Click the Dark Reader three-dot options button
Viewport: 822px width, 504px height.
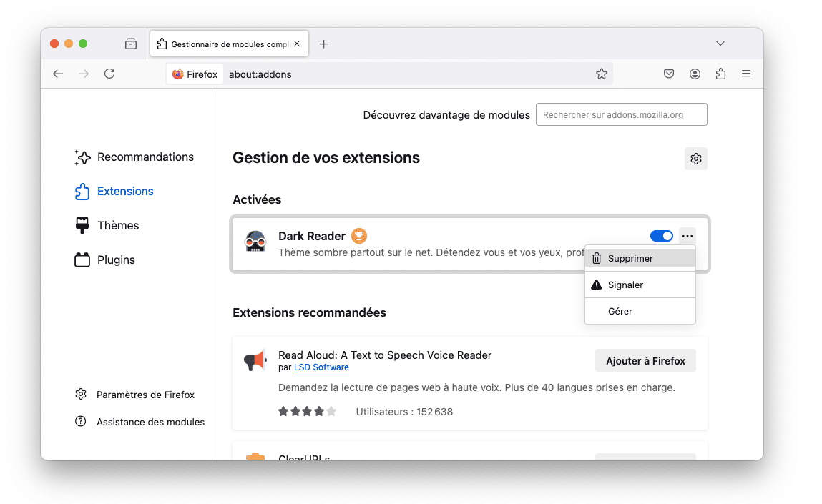click(x=688, y=237)
